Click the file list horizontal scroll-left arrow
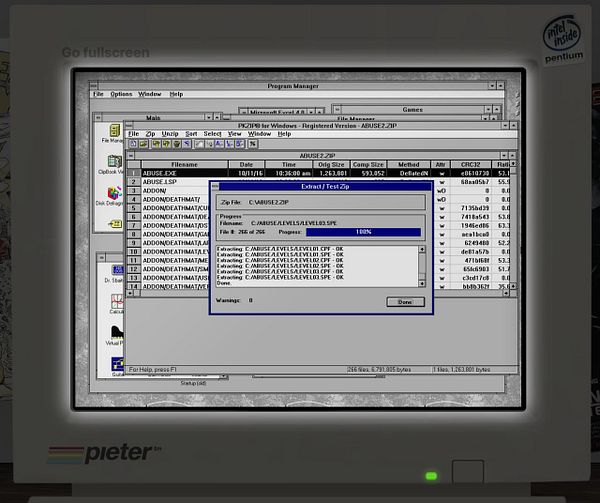 130,293
